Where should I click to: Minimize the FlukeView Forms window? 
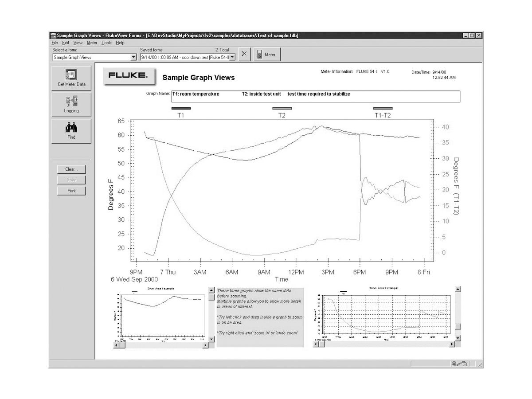point(465,35)
